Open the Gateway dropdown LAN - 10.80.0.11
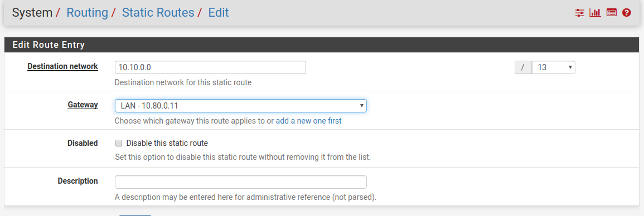 pyautogui.click(x=241, y=106)
